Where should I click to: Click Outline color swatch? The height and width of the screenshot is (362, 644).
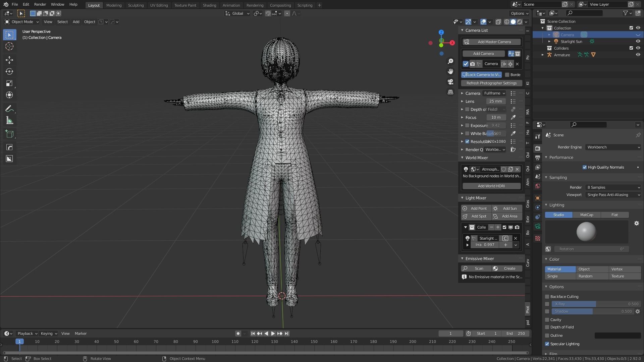coord(618,336)
